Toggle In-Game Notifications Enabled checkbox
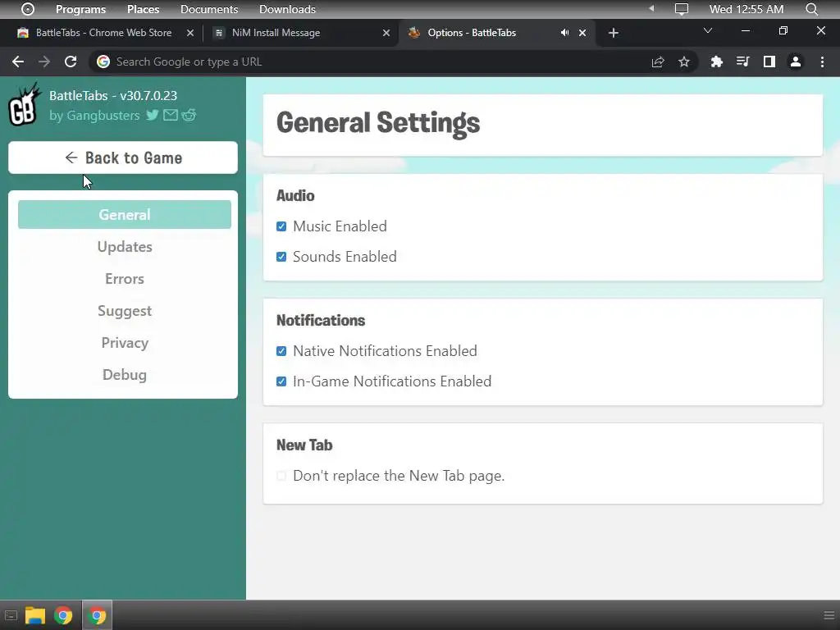Image resolution: width=840 pixels, height=630 pixels. click(281, 381)
